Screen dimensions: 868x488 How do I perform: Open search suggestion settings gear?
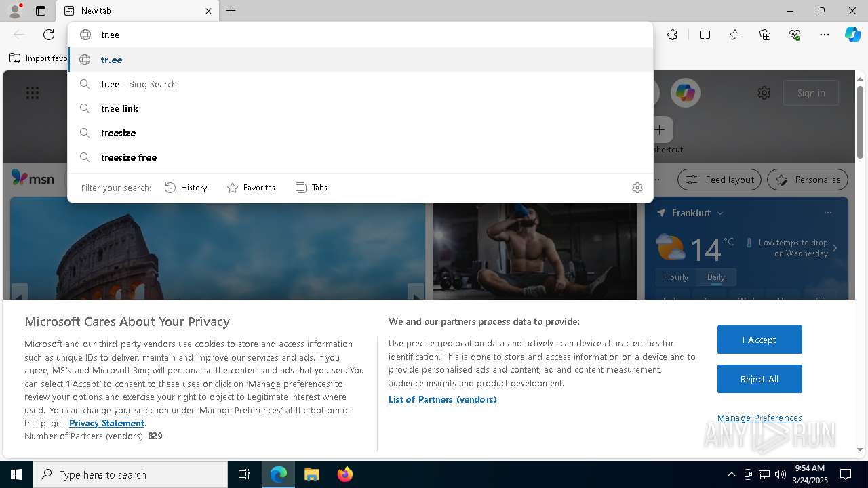637,188
